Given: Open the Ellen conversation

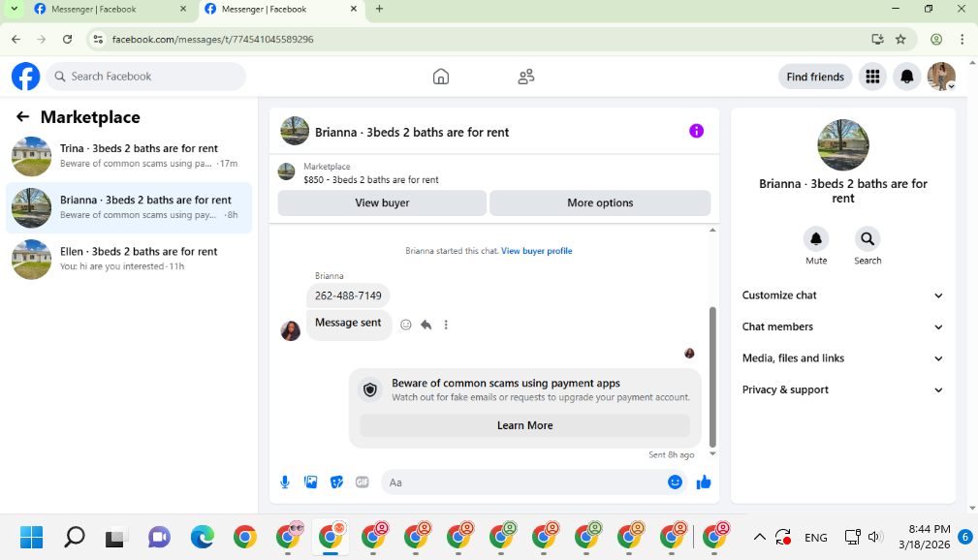Looking at the screenshot, I should 129,259.
